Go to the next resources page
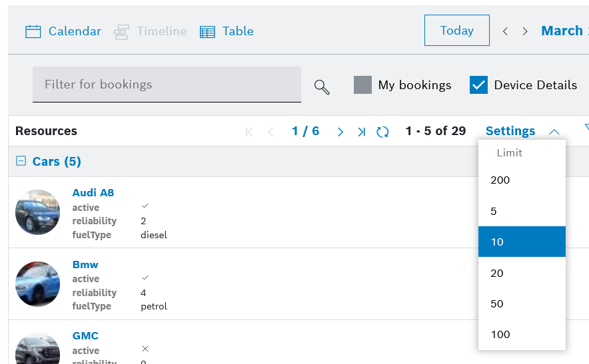 [340, 132]
